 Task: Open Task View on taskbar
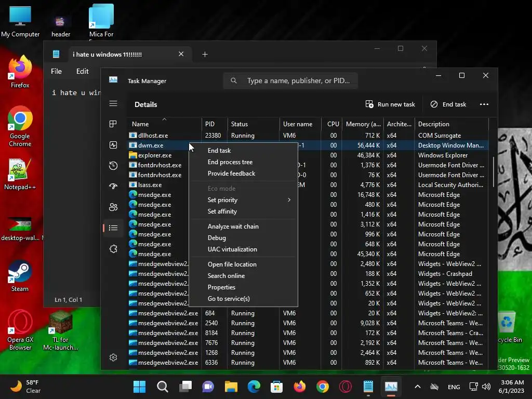[x=185, y=387]
